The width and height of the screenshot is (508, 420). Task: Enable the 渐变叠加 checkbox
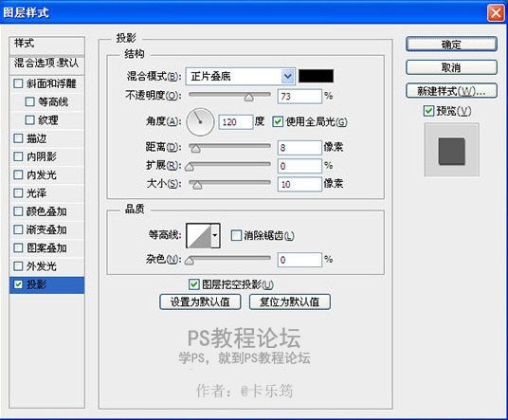tap(18, 229)
